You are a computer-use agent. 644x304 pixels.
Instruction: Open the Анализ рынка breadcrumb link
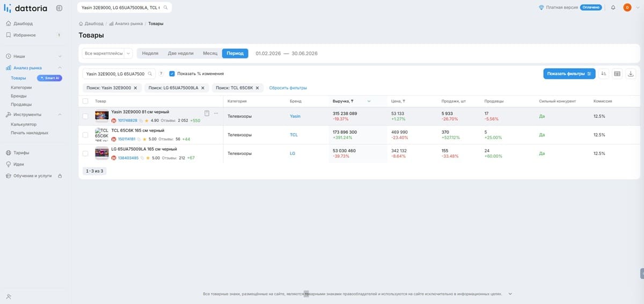(129, 24)
